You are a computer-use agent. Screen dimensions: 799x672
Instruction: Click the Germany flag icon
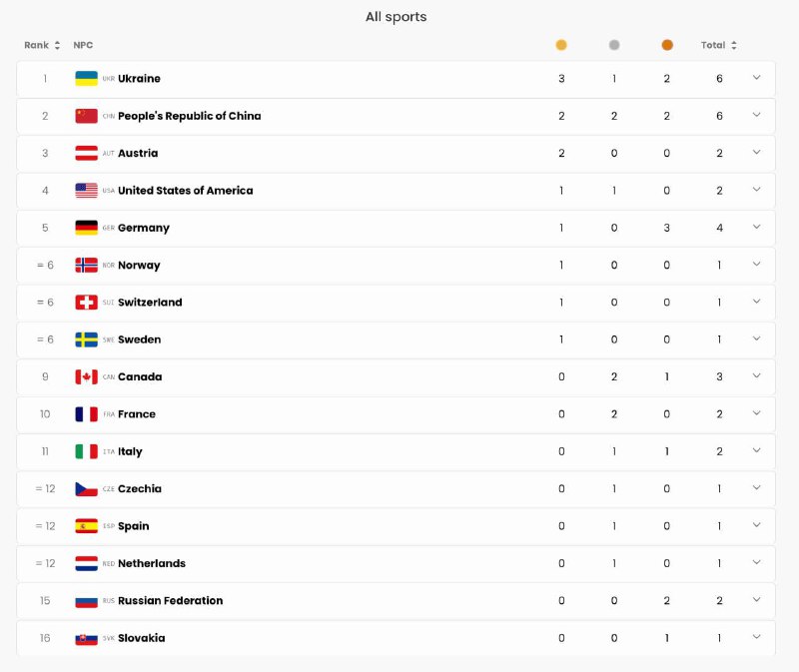click(x=86, y=228)
